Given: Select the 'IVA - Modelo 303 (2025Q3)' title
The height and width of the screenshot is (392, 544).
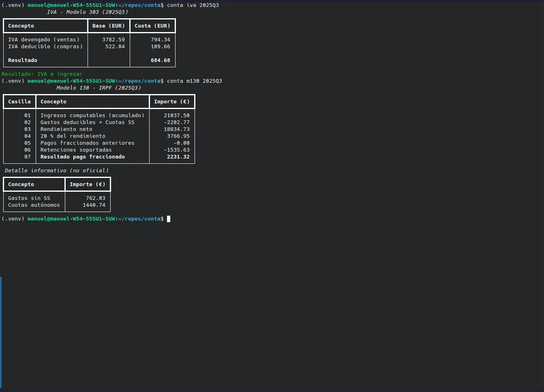Looking at the screenshot, I should pos(87,12).
